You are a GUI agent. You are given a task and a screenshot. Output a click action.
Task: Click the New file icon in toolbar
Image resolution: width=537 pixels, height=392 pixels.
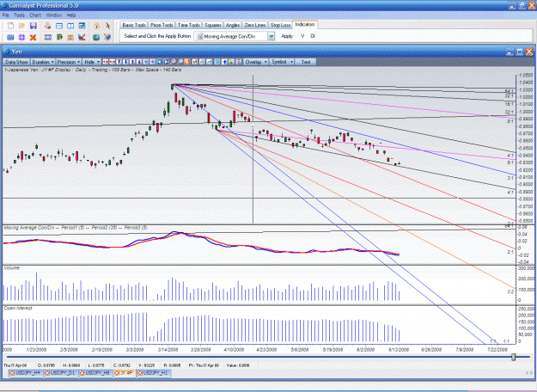(x=10, y=26)
